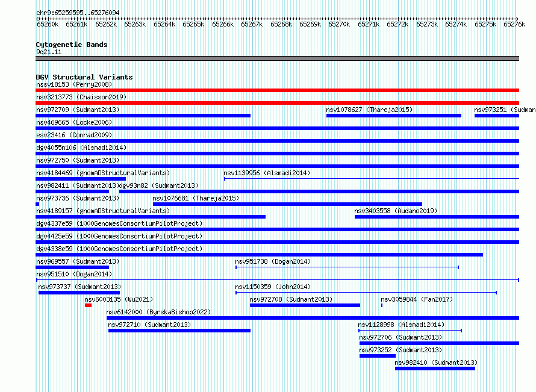Click the Cytogenetic Bands track title

coord(72,45)
